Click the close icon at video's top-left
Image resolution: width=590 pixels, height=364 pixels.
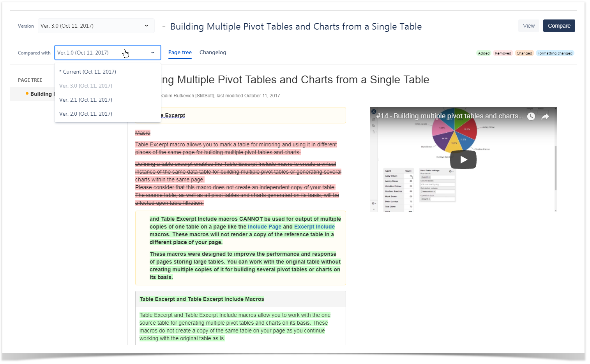(x=373, y=111)
